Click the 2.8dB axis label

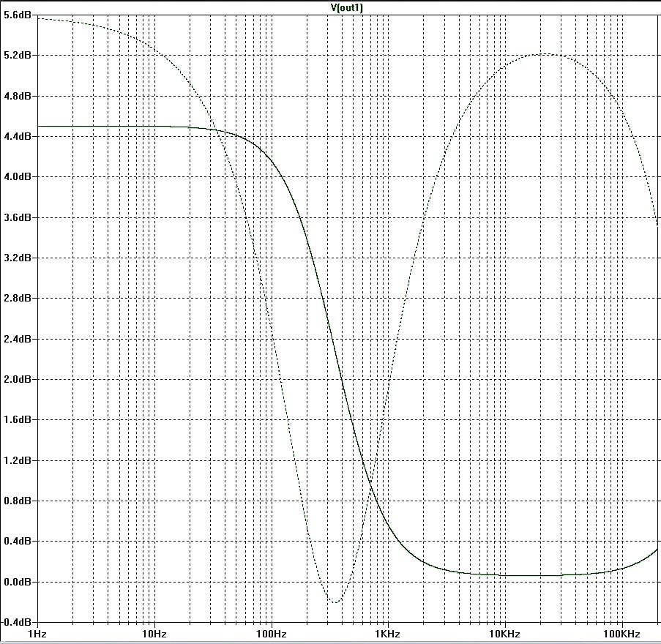tap(18, 299)
